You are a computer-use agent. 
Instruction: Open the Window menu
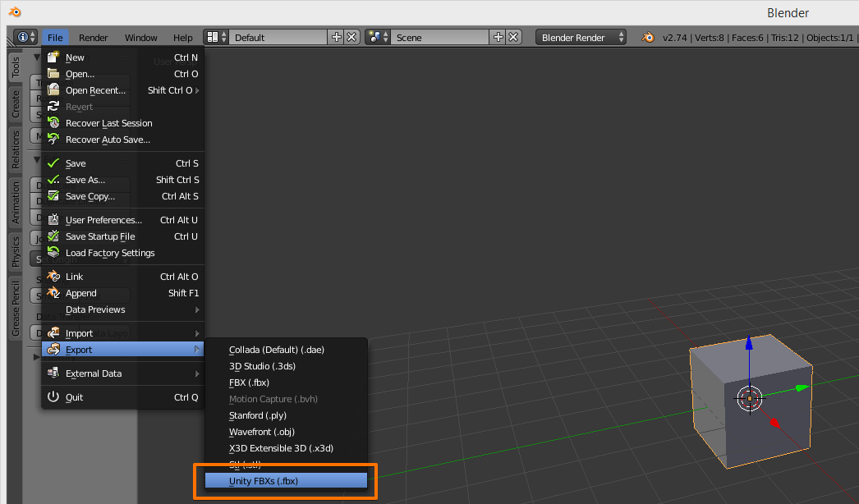(x=140, y=37)
